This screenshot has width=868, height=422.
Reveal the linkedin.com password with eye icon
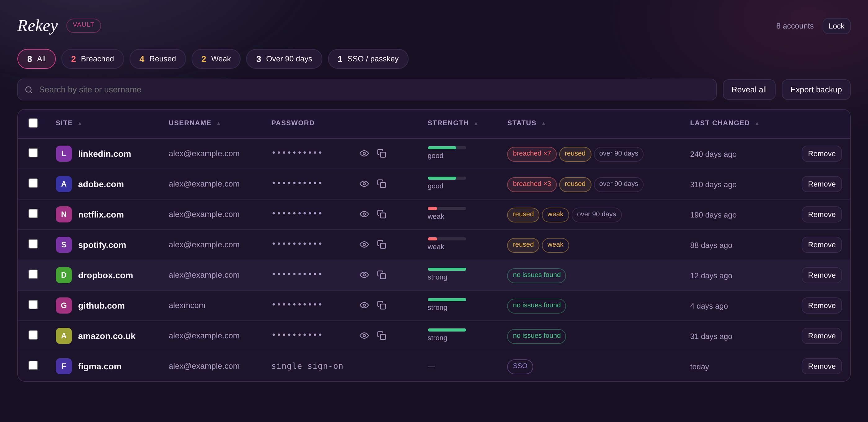tap(364, 154)
